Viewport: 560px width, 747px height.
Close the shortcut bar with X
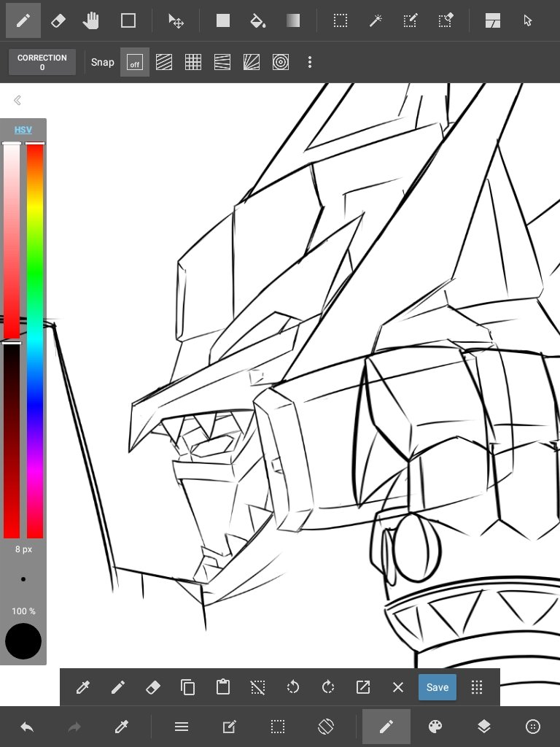(398, 687)
